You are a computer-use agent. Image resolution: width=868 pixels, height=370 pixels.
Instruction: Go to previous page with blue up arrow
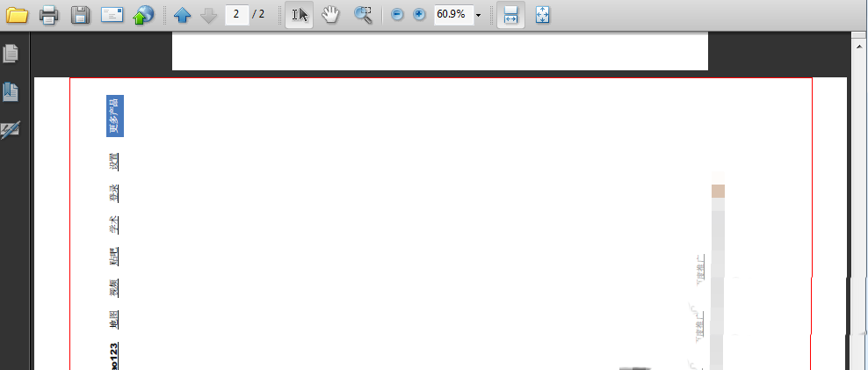182,15
